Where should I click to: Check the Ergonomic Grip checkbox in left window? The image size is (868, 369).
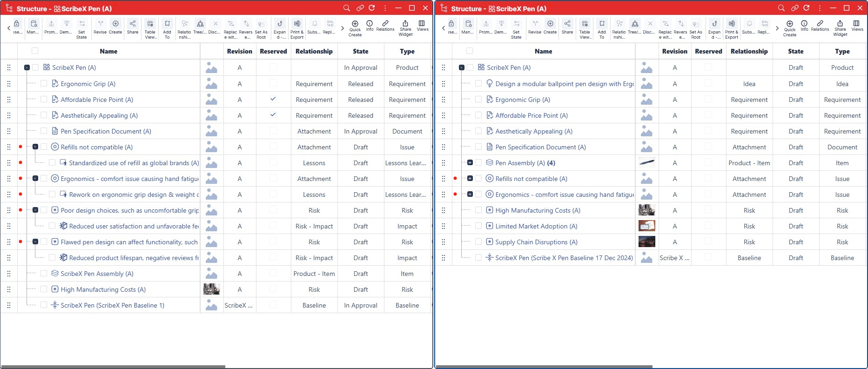(44, 84)
